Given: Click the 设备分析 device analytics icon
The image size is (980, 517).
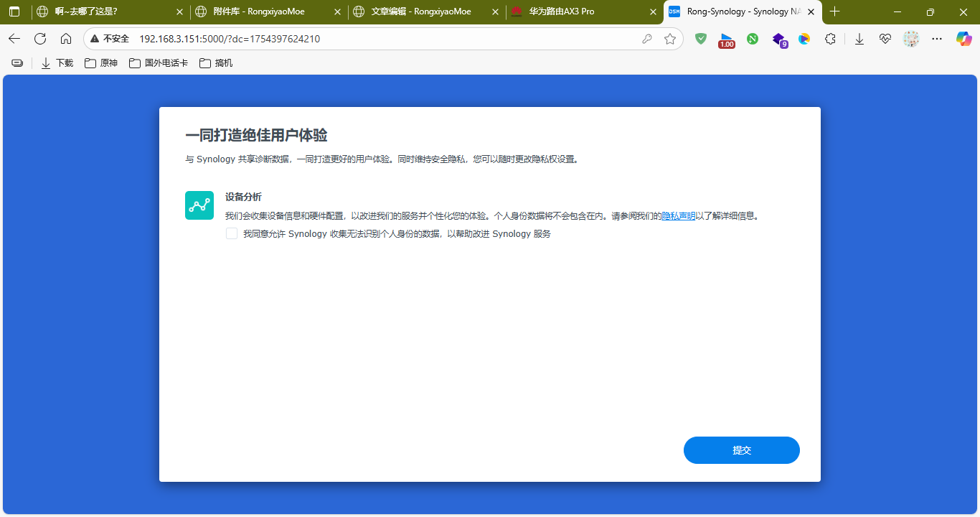Looking at the screenshot, I should click(x=199, y=205).
